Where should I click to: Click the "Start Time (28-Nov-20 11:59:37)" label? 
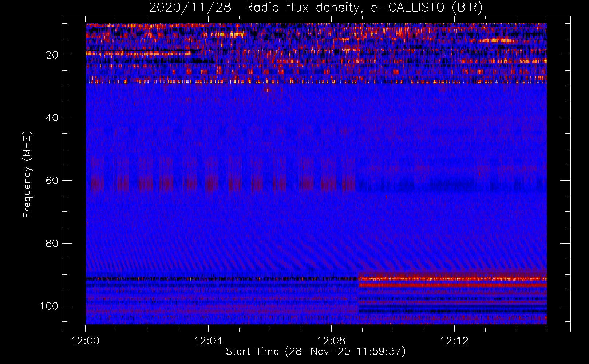[316, 352]
